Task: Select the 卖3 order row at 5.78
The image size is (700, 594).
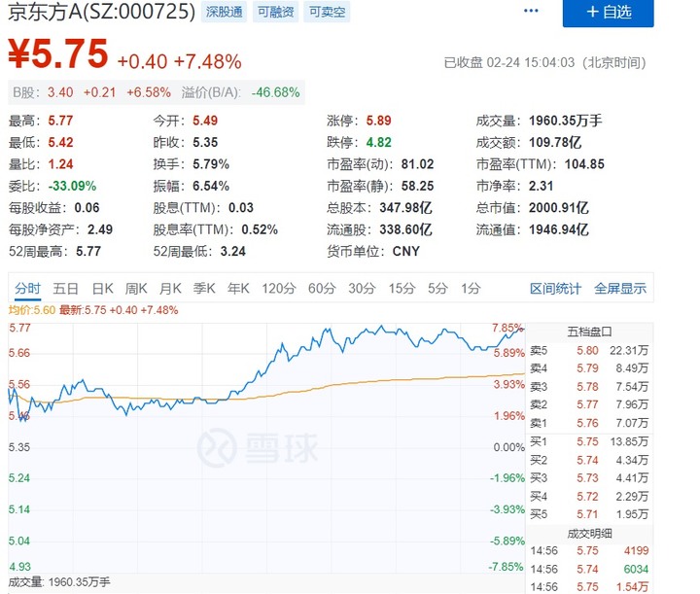Action: [589, 387]
